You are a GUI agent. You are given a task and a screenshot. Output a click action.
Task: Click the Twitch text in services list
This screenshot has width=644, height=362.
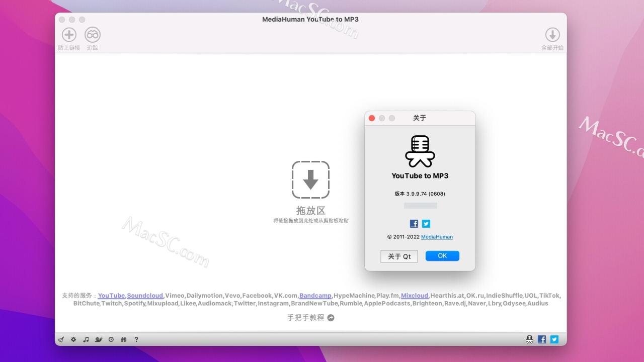[112, 304]
